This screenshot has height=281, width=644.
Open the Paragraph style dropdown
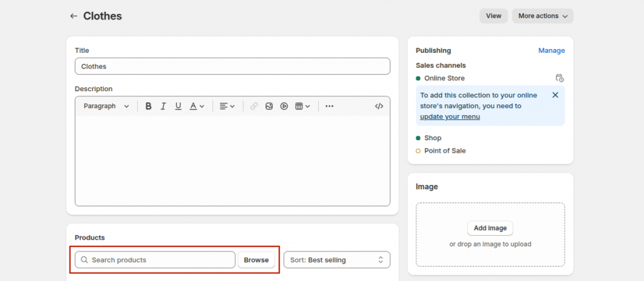tap(106, 106)
